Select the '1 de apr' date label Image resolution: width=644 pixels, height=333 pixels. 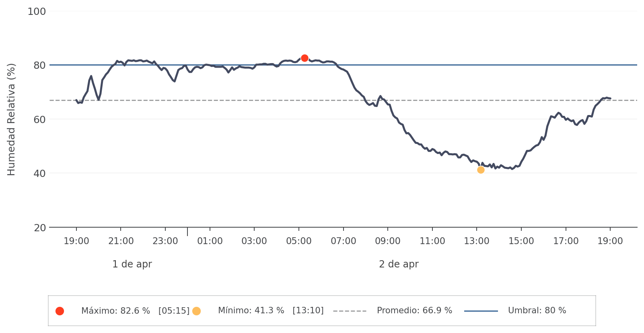point(132,264)
